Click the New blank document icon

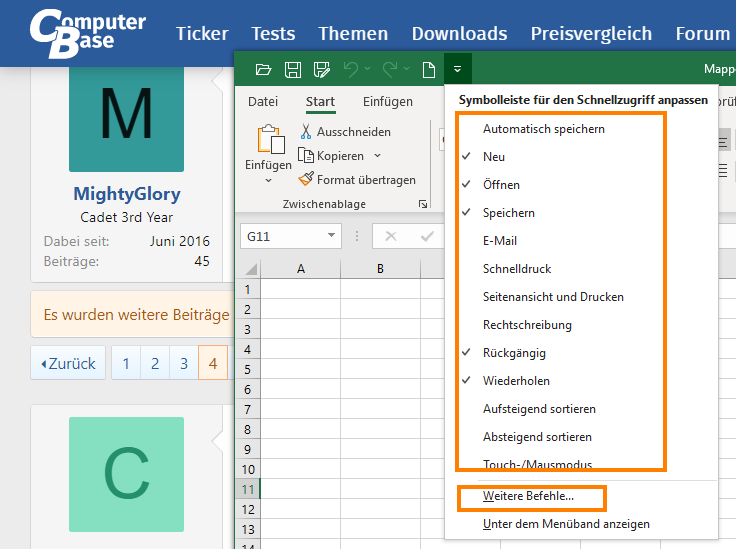click(x=429, y=69)
